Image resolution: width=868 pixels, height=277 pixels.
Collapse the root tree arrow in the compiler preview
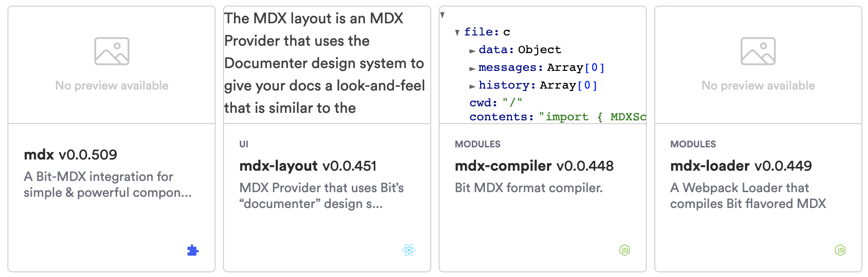click(442, 15)
